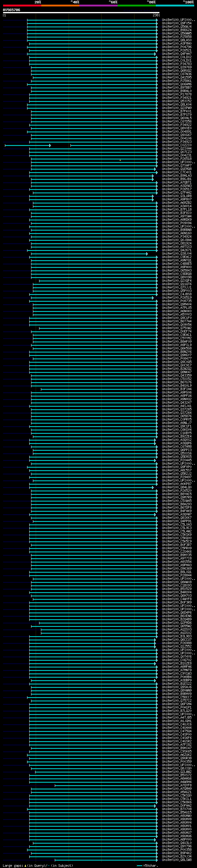Select the UniRef100_P00359 label
Viewport: 197px width, 868px height.
(176, 761)
